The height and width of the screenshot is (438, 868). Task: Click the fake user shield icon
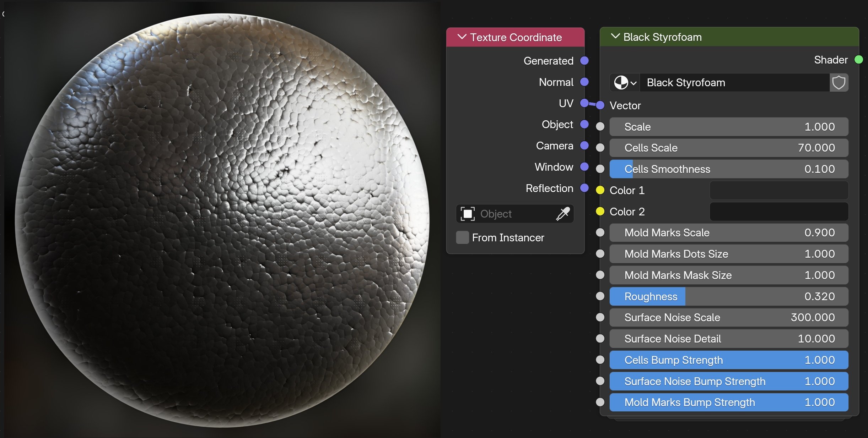(x=839, y=83)
